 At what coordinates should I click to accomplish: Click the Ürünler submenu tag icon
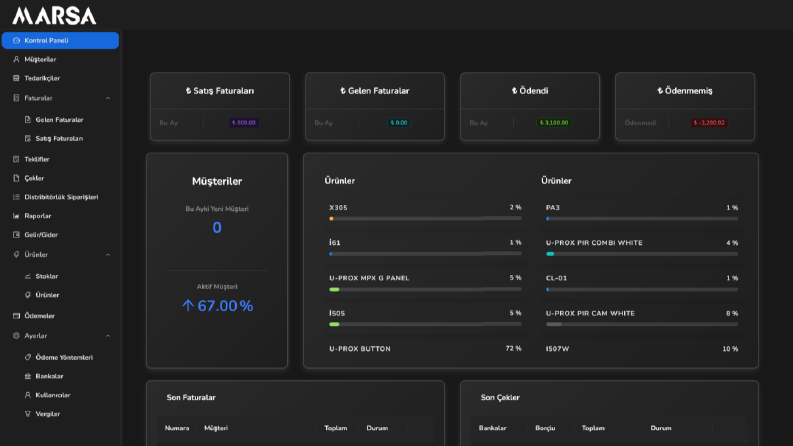coord(28,295)
